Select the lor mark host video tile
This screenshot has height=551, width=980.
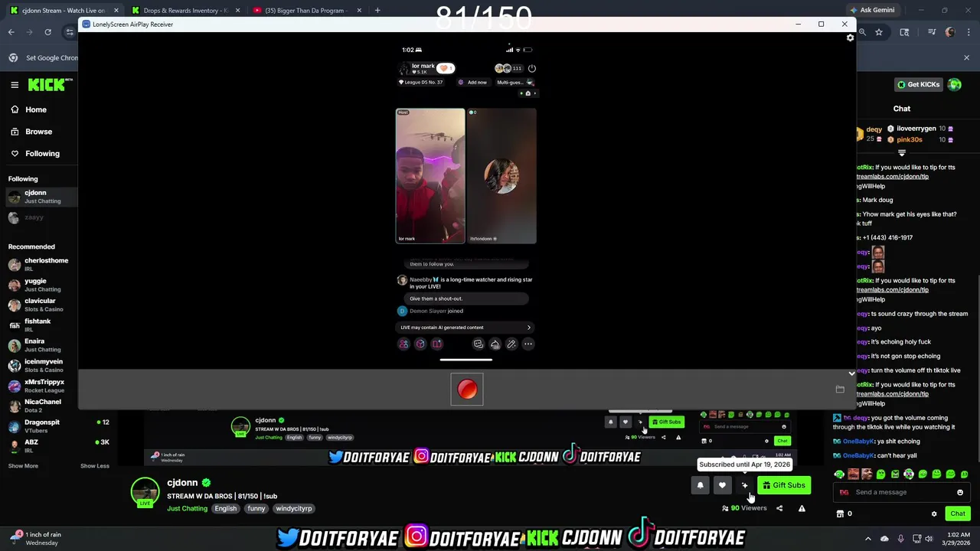click(430, 176)
